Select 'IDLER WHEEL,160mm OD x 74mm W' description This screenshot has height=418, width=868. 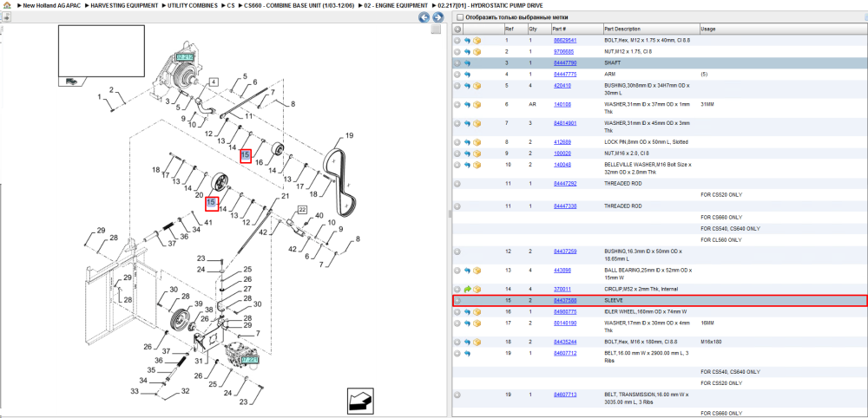click(646, 312)
